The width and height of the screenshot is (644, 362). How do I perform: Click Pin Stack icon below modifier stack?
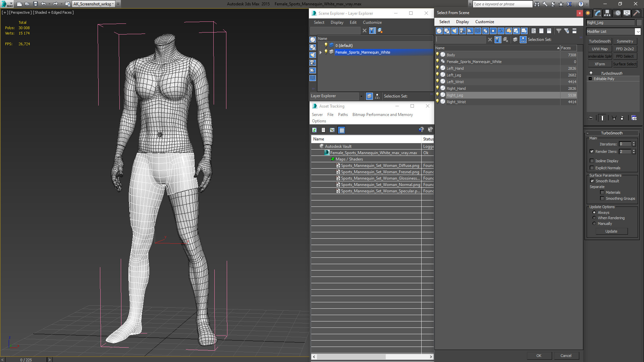(591, 118)
